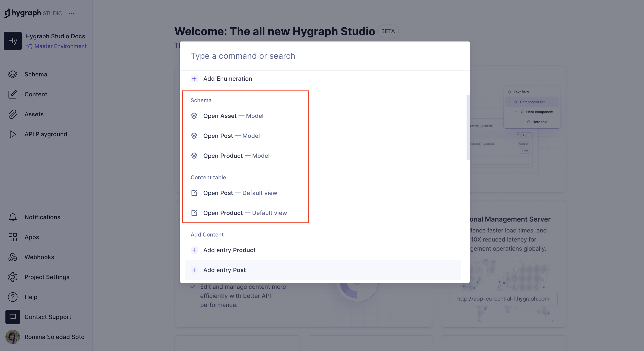Click the 'Content table' group heading

(x=208, y=178)
